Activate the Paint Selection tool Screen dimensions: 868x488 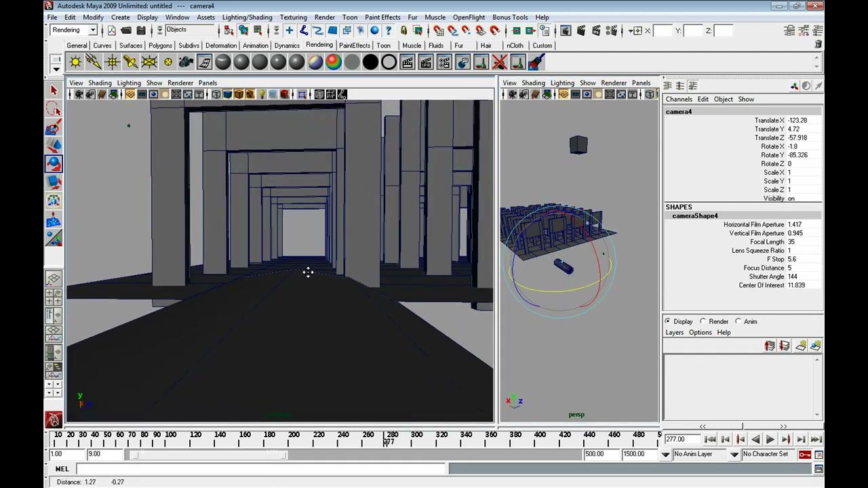tap(54, 127)
